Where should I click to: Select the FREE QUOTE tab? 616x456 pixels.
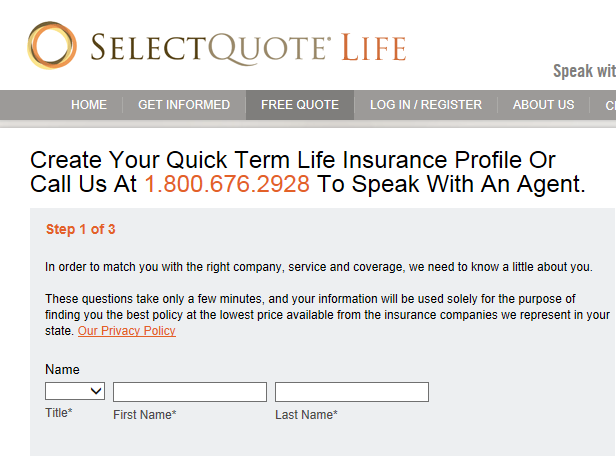pyautogui.click(x=300, y=105)
